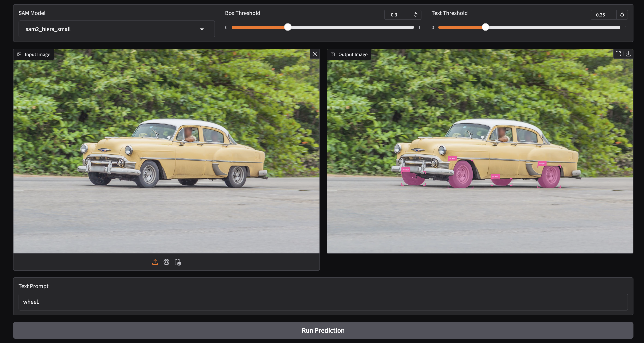
Task: Click the Box Threshold slider handle
Action: (x=288, y=27)
